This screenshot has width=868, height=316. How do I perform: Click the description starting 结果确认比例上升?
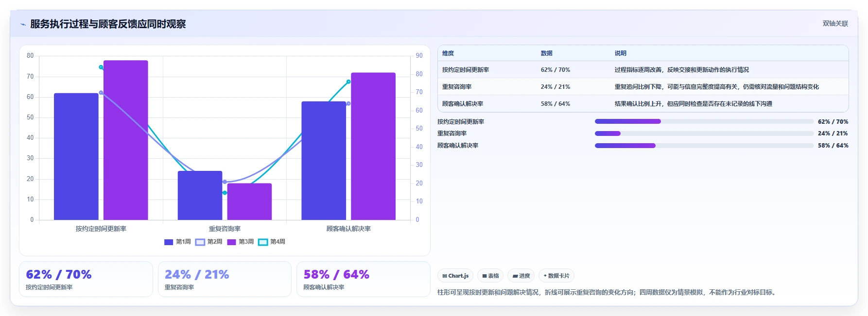point(694,104)
